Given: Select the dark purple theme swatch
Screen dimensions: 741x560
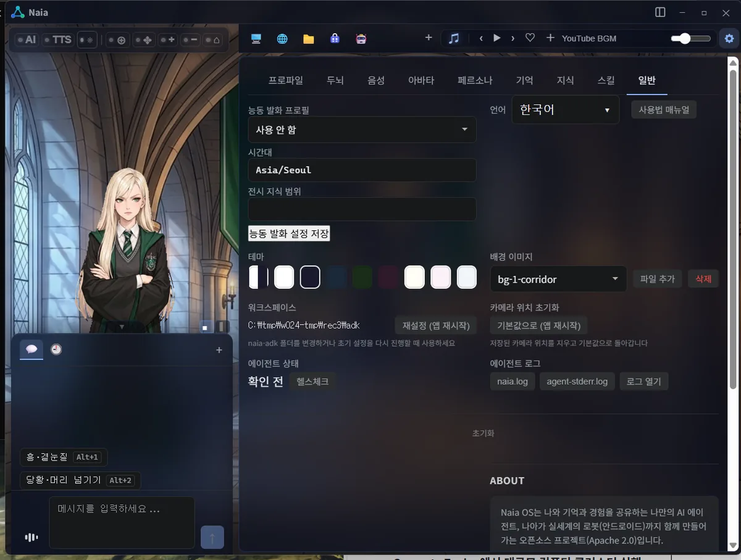Looking at the screenshot, I should [388, 277].
